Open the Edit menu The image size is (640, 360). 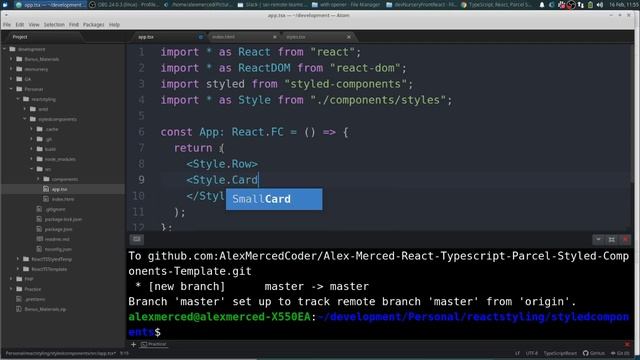pyautogui.click(x=20, y=24)
